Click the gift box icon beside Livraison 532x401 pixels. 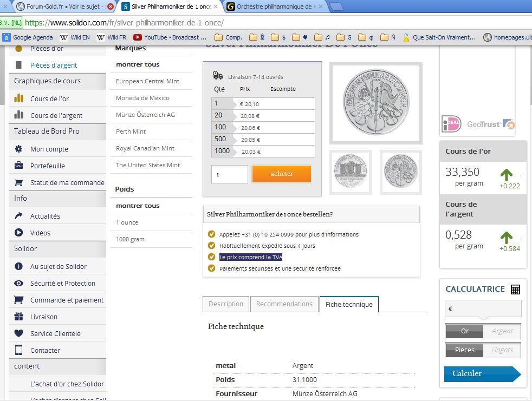pos(18,316)
